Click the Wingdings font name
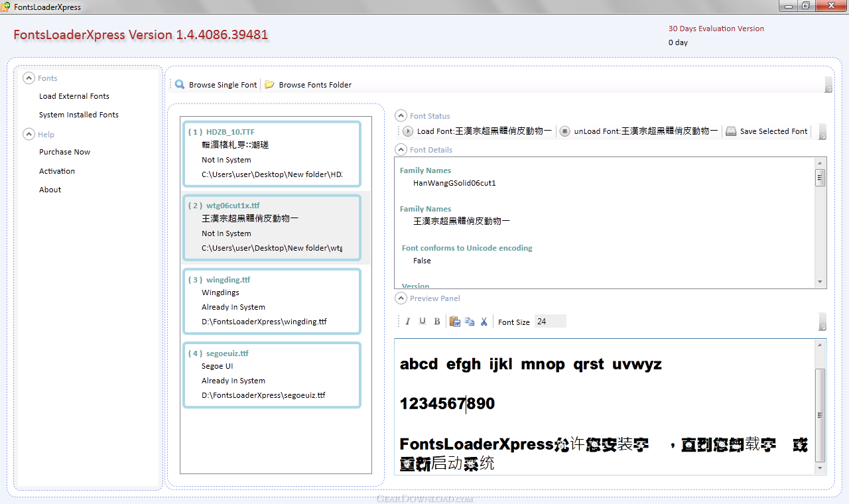Viewport: 849px width, 504px height. point(220,292)
